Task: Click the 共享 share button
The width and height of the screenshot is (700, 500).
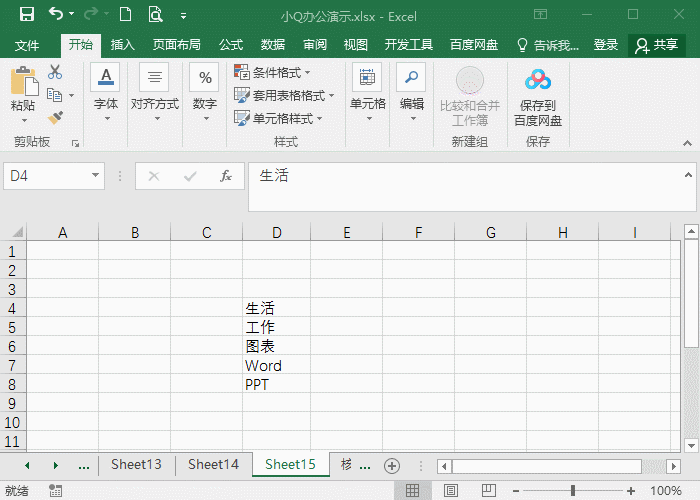Action: [x=656, y=45]
